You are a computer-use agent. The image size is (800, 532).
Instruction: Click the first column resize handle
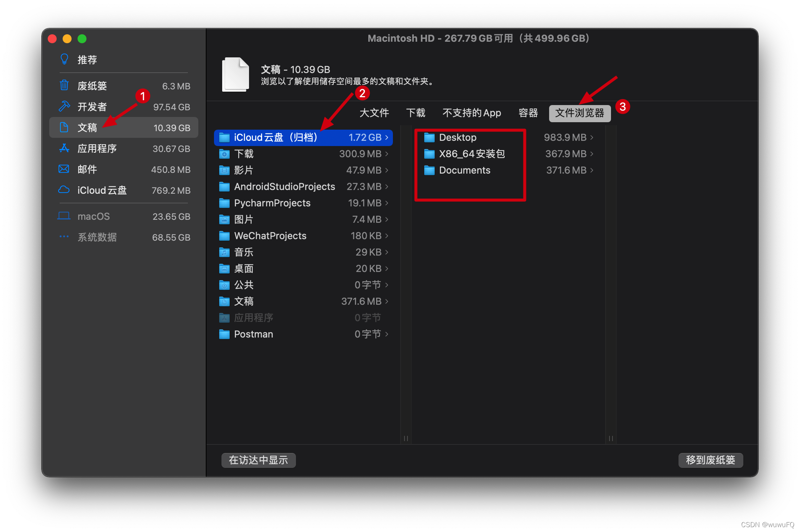(406, 438)
